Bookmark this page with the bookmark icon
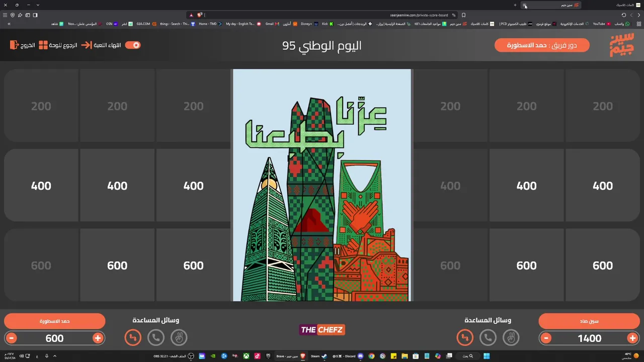The height and width of the screenshot is (362, 644). point(463,15)
